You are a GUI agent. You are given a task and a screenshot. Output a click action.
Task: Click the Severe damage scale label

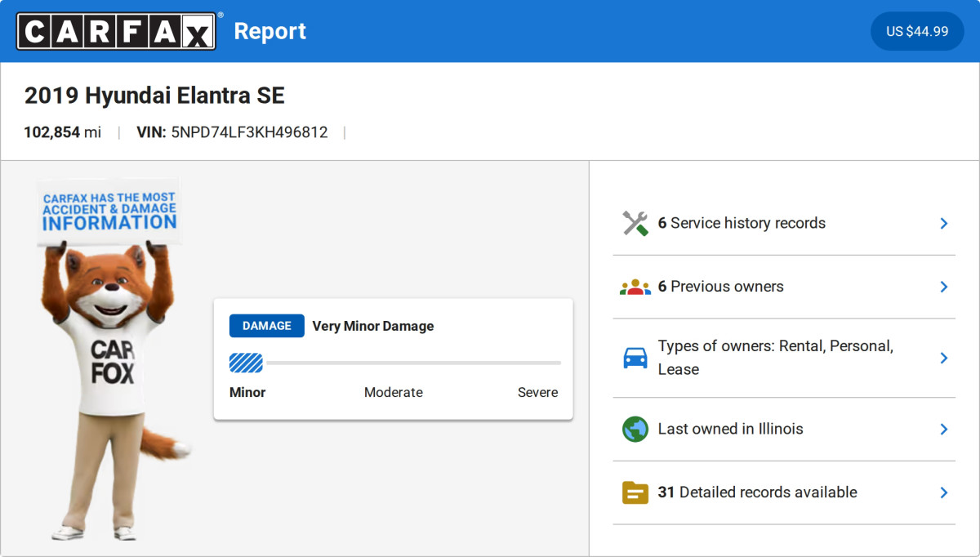pos(537,392)
